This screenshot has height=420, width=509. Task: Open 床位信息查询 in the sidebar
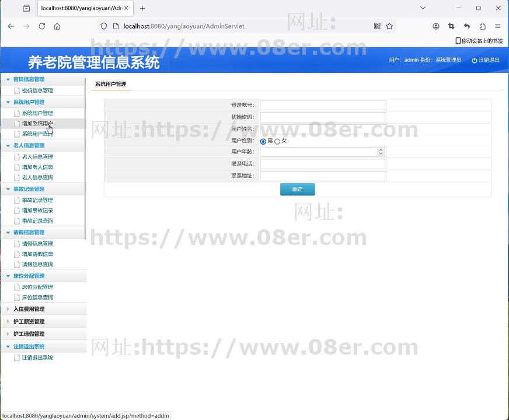[37, 297]
